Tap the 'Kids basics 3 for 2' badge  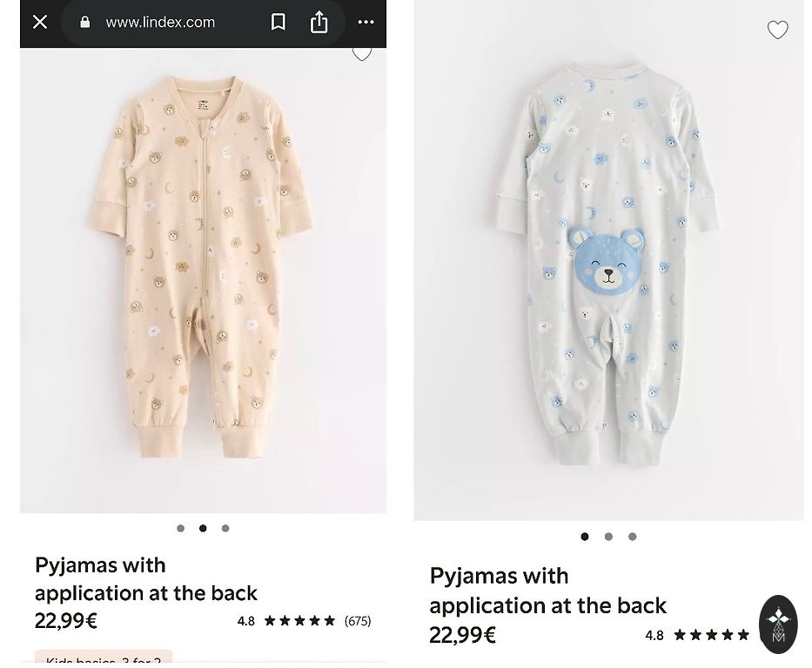click(x=104, y=660)
